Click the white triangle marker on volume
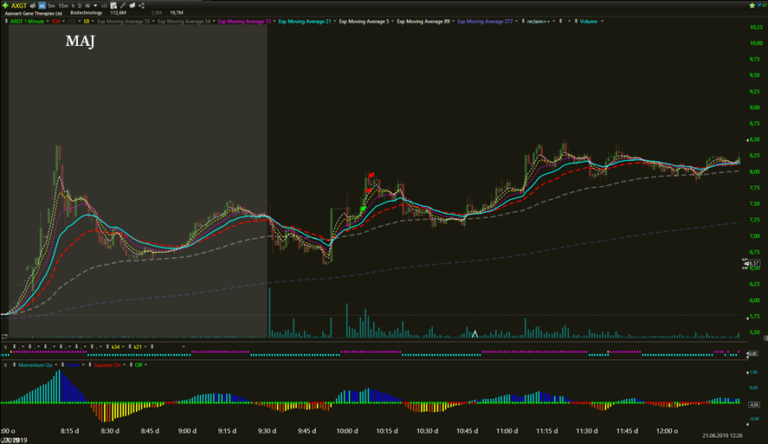Screen dimensions: 768x444 [x=475, y=334]
